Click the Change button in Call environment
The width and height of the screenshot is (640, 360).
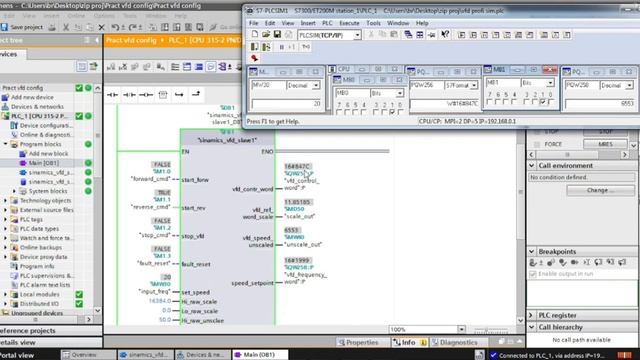(600, 190)
